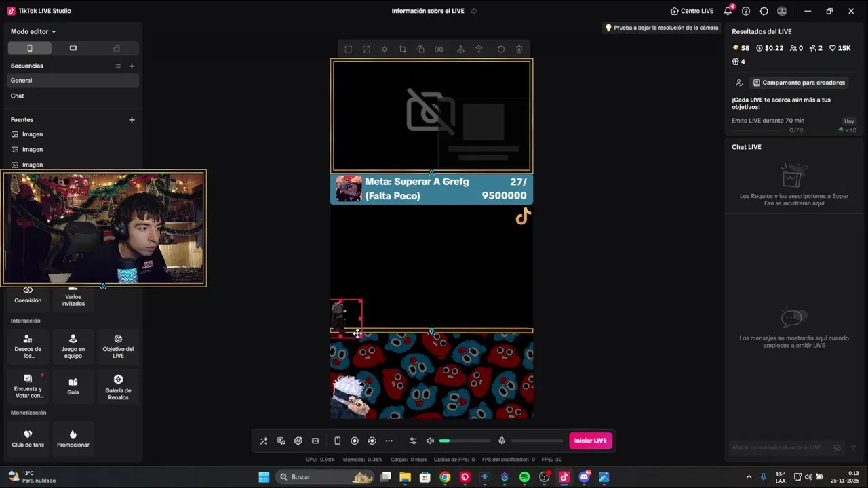Open Club de fans monetization
The width and height of the screenshot is (868, 488).
[28, 439]
